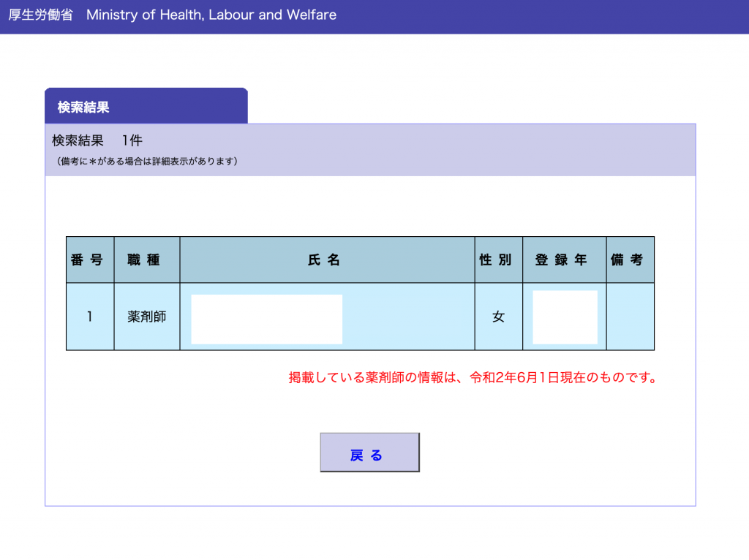Image resolution: width=749 pixels, height=560 pixels.
Task: Click the redacted name cell under 氏名
Action: click(x=267, y=319)
